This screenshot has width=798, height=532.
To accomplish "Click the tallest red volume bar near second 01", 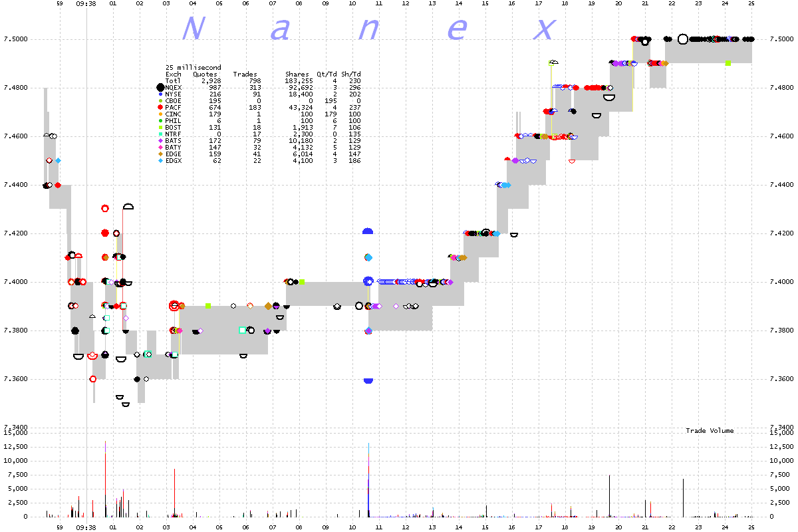I will point(105,479).
